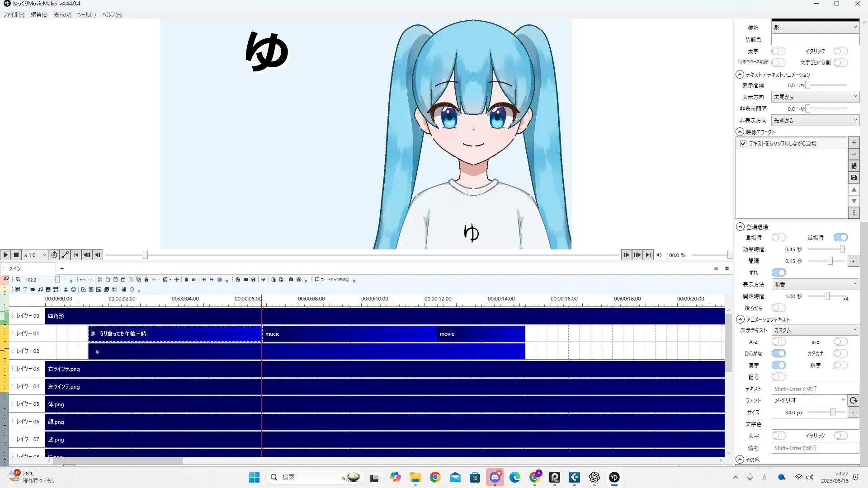Click the plus button to add video effect
Viewport: 868px width, 488px height.
coord(854,143)
